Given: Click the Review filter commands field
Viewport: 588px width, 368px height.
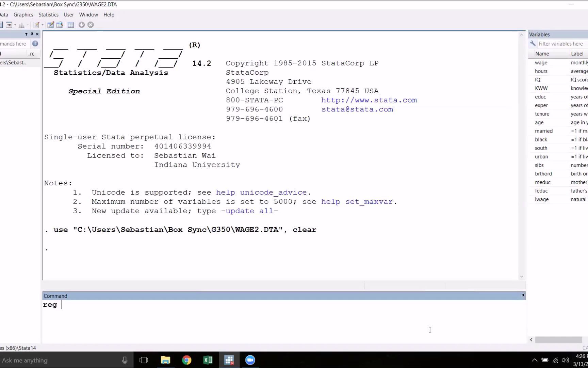Looking at the screenshot, I should tap(15, 44).
